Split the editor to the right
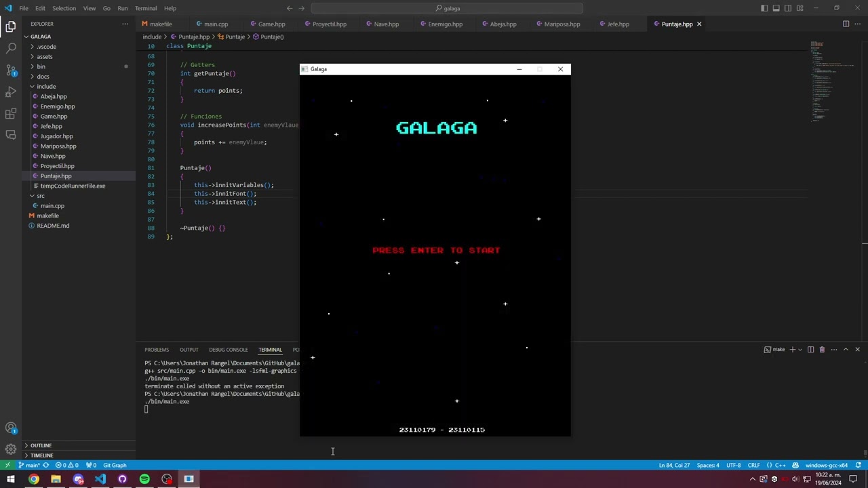Screen dimensions: 868x488 [846, 24]
